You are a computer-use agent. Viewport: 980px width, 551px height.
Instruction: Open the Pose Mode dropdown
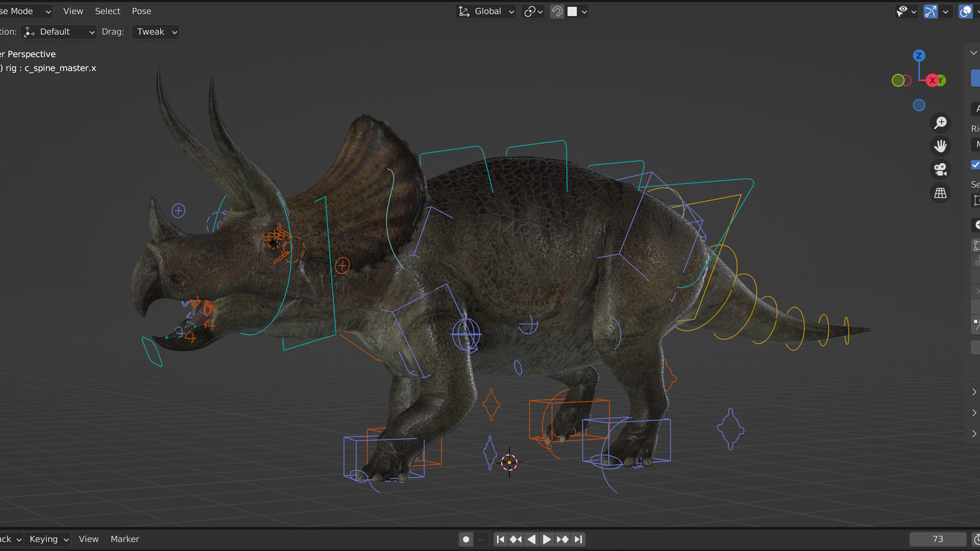click(26, 11)
